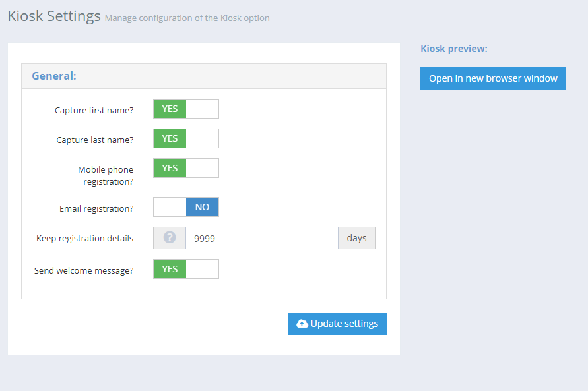This screenshot has height=391, width=588.
Task: Click the cloud upload icon
Action: 302,324
